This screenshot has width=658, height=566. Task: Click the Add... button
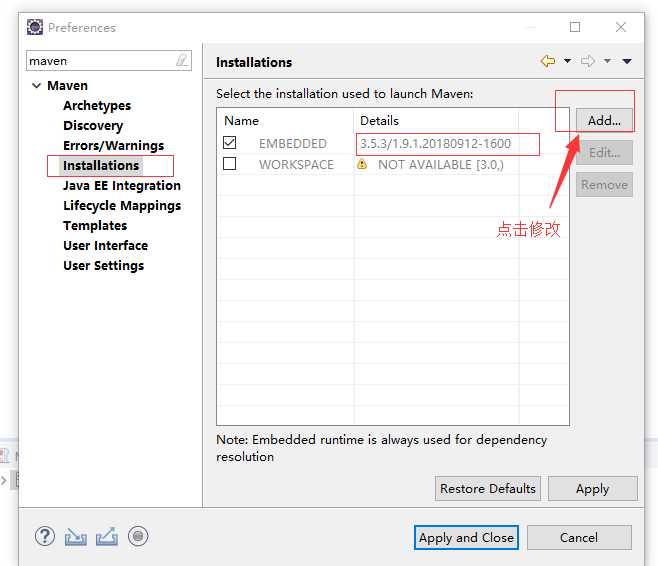pyautogui.click(x=604, y=120)
